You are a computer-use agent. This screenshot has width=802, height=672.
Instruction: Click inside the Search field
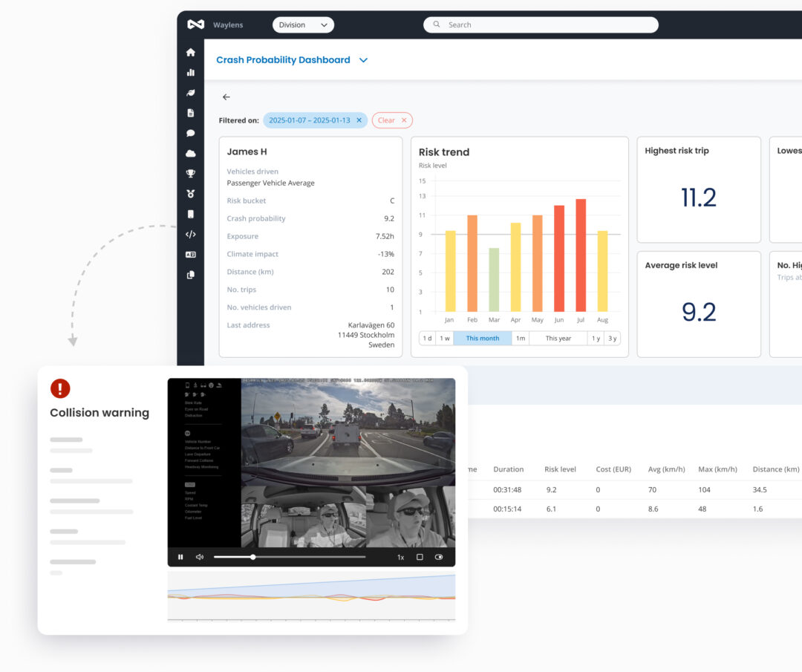click(x=540, y=25)
